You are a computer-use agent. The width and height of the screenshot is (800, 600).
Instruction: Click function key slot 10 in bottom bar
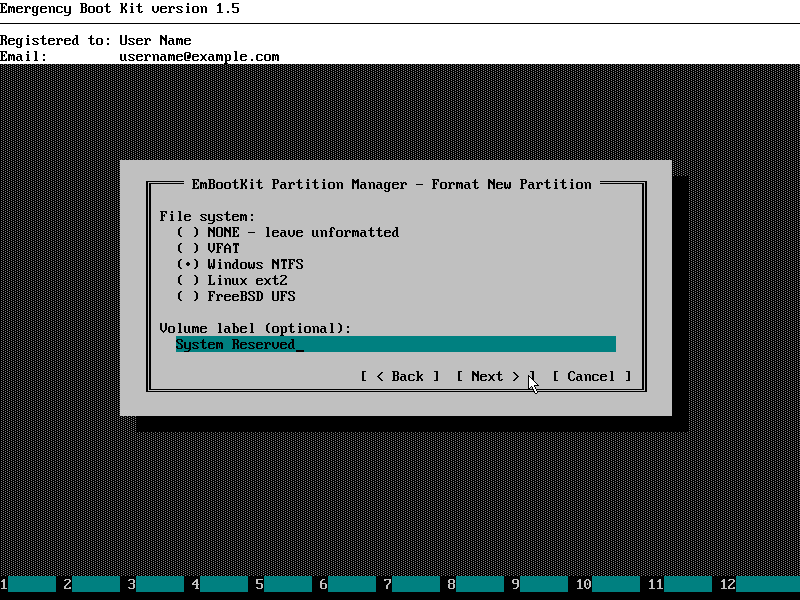tap(608, 584)
